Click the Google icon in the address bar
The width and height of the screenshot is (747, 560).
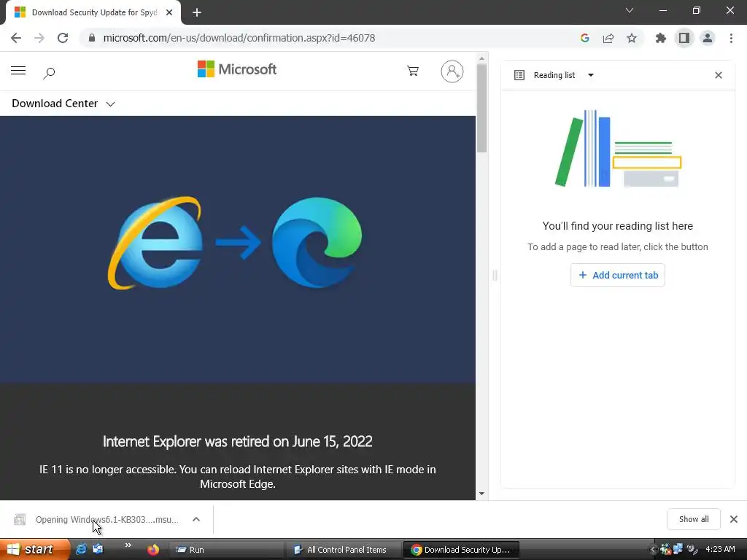coord(585,38)
